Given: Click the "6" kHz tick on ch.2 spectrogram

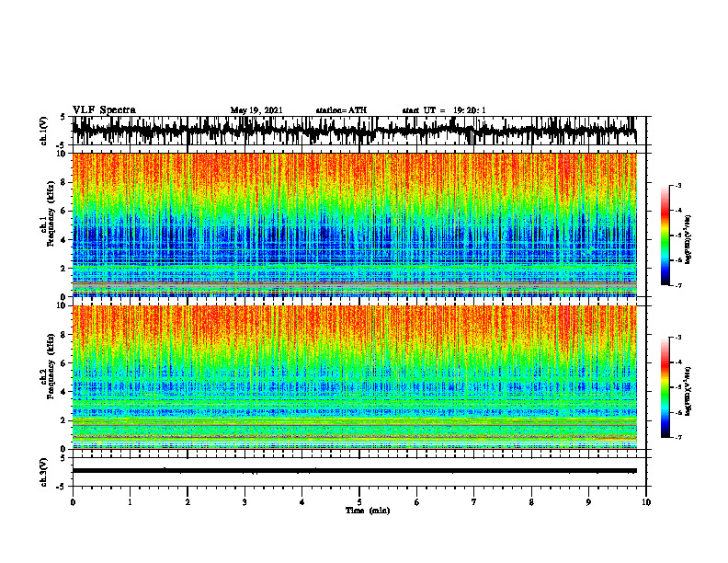Looking at the screenshot, I should click(63, 363).
